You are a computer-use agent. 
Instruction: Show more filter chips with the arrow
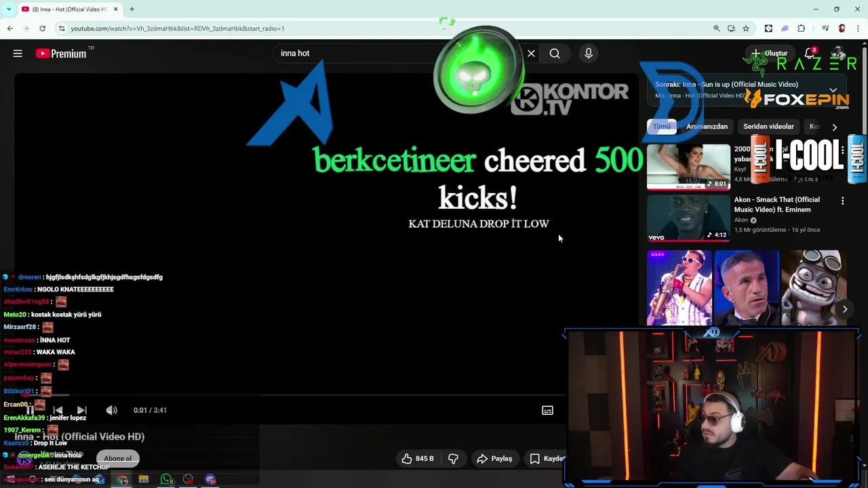(835, 127)
